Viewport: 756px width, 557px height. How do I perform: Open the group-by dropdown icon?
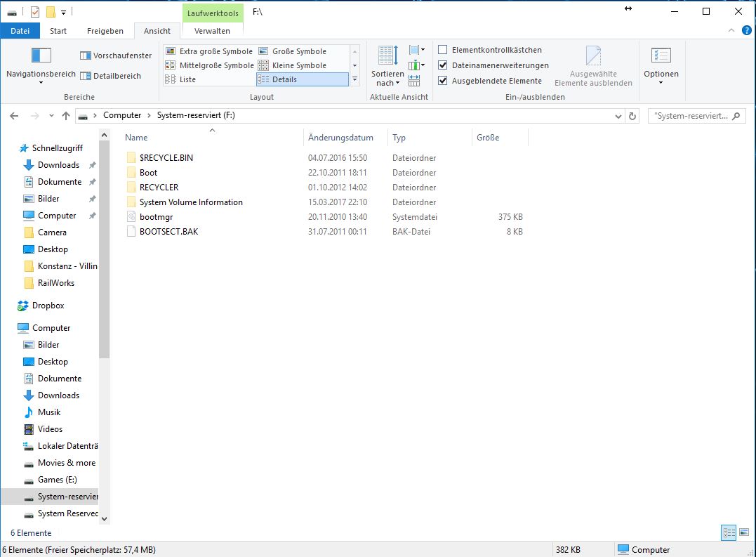[416, 50]
